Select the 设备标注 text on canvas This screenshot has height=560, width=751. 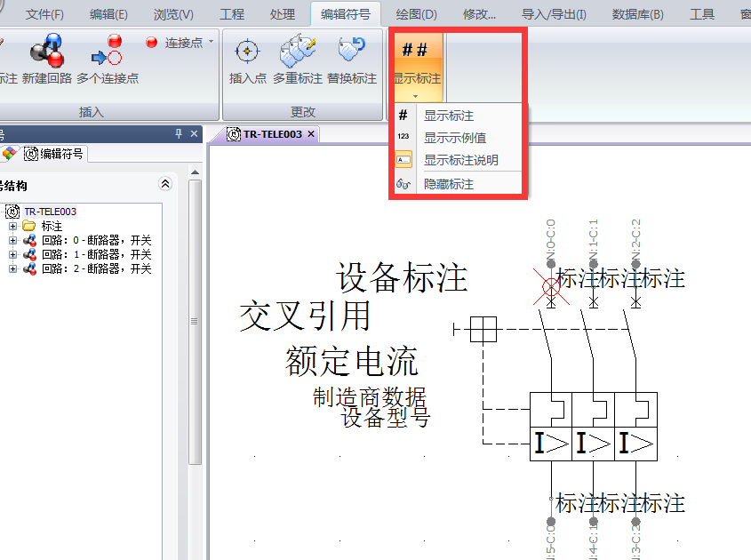click(x=402, y=277)
